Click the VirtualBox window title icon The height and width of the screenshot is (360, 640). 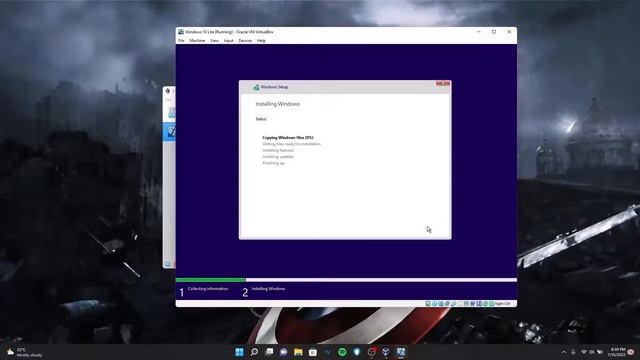tap(181, 32)
